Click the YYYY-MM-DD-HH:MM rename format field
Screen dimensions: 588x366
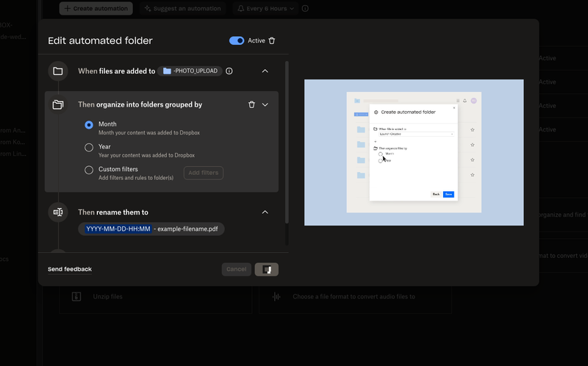pos(118,229)
